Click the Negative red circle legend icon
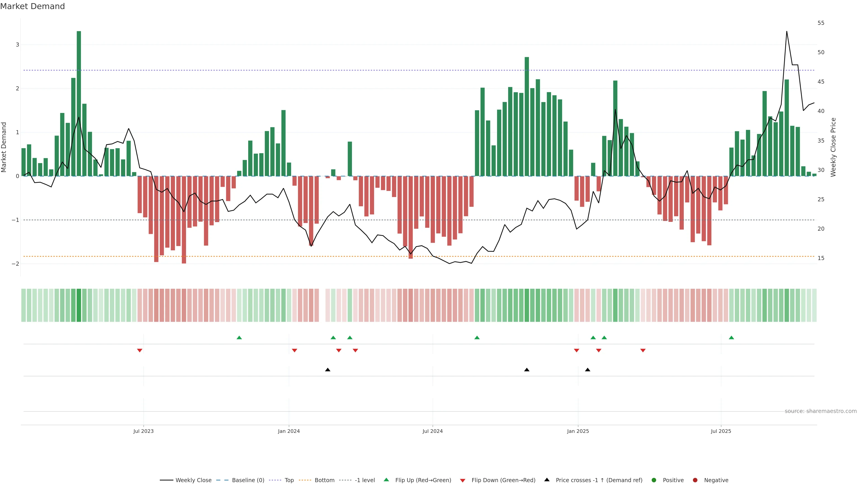Image resolution: width=868 pixels, height=488 pixels. 695,480
